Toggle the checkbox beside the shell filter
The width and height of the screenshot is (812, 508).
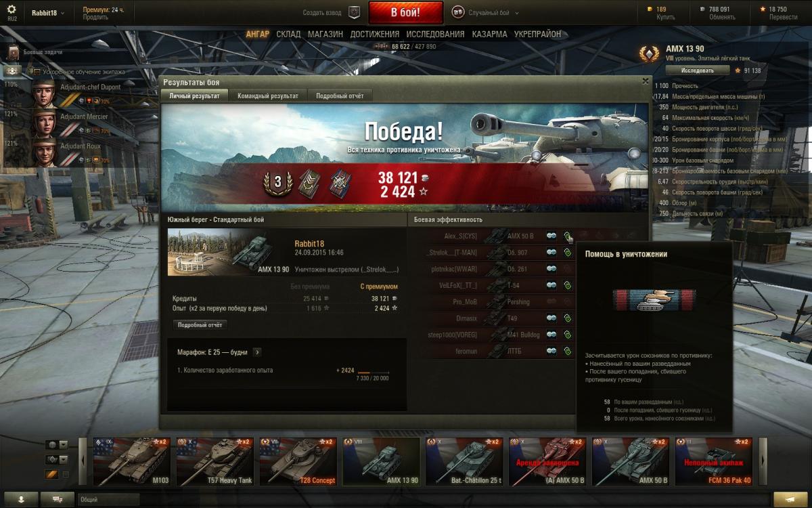pos(66,474)
